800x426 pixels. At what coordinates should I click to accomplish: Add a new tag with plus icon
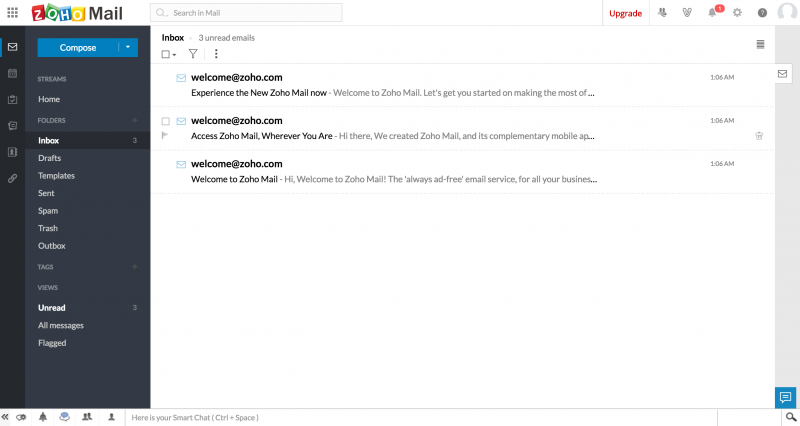coord(135,267)
